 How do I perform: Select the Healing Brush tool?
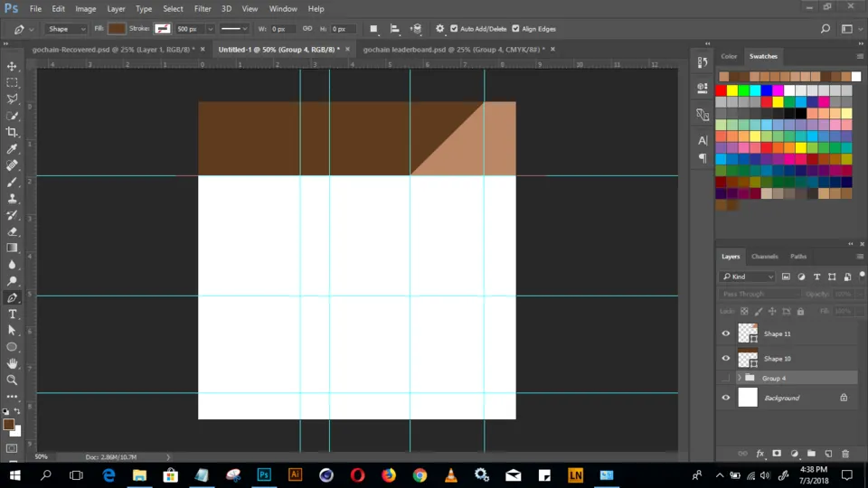[12, 165]
